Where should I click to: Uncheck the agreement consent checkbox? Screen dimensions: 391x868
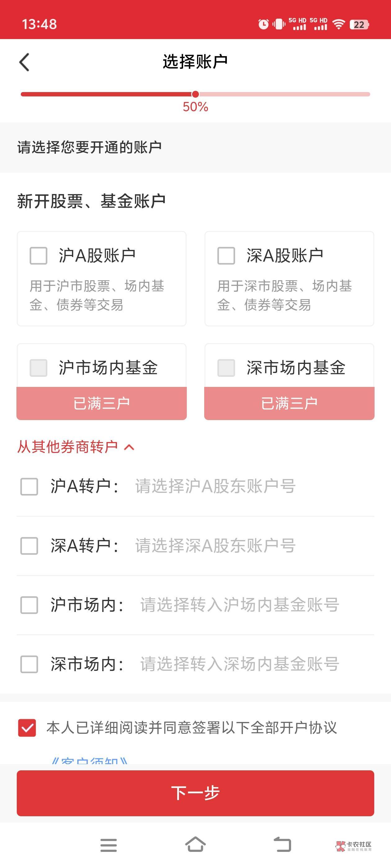coord(27,728)
